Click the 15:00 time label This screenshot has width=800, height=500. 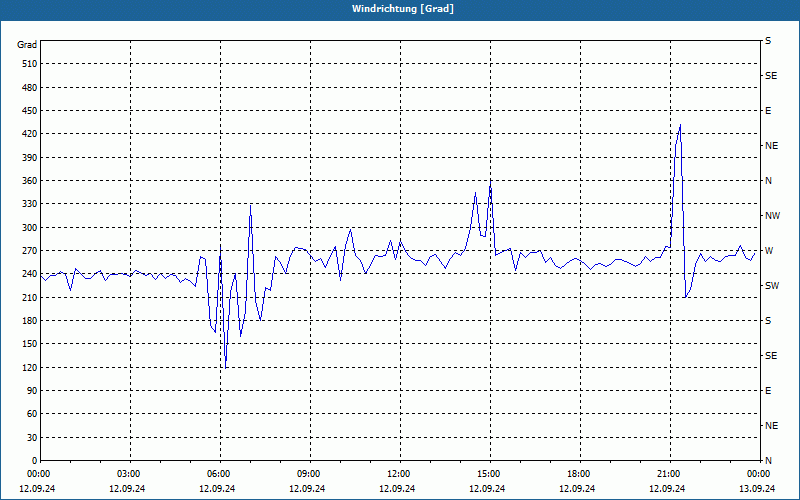(x=489, y=474)
